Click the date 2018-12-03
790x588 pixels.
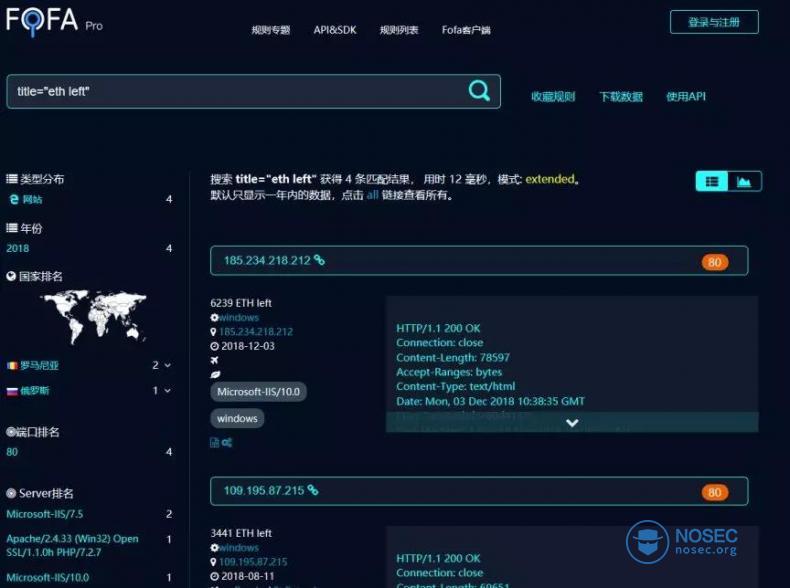point(247,346)
